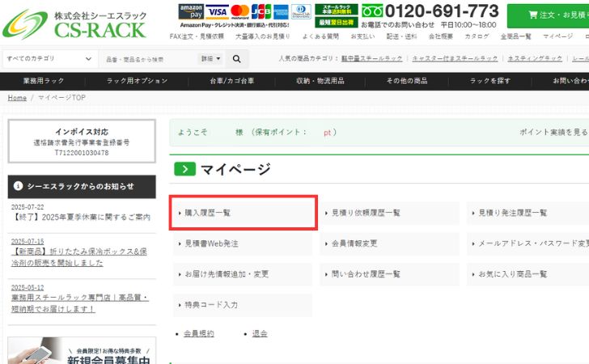Go to Home breadcrumb link

coord(17,98)
